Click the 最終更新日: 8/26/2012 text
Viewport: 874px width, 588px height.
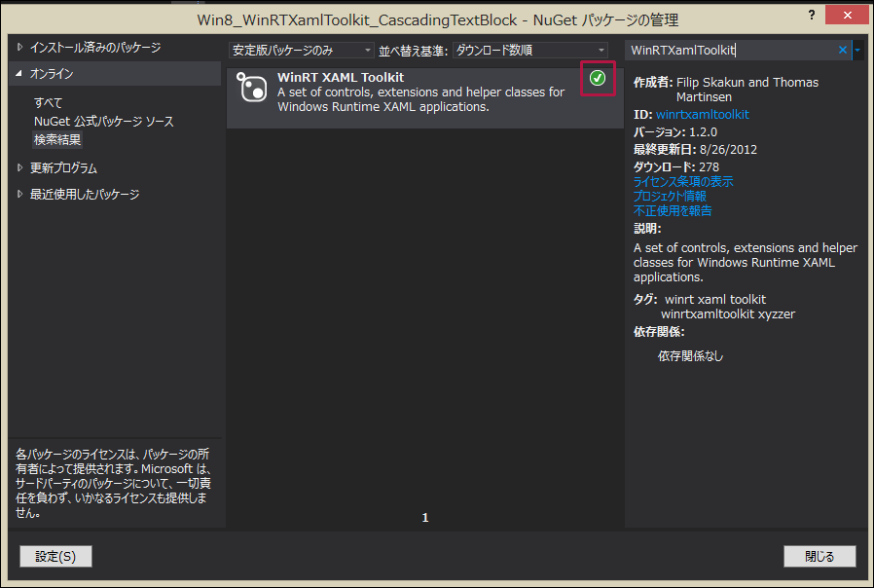click(x=695, y=149)
